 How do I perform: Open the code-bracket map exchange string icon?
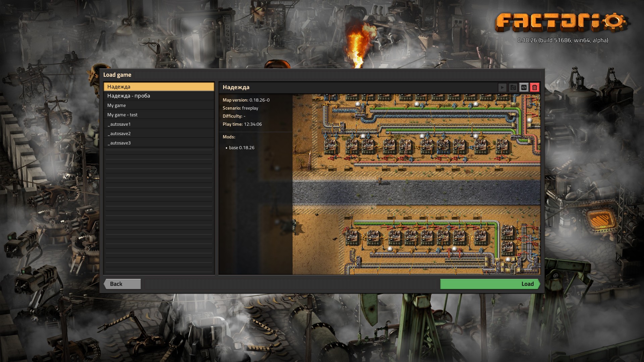[x=524, y=87]
